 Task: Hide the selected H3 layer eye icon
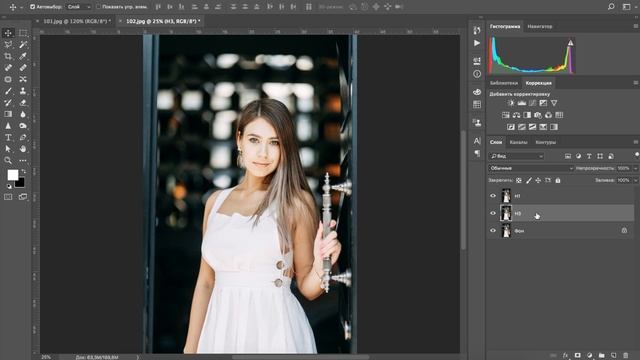(493, 213)
